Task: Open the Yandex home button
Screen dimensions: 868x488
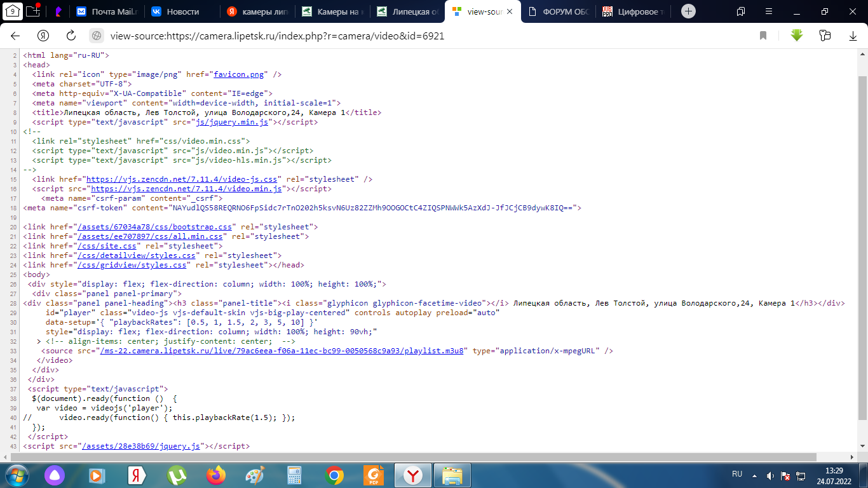Action: [43, 36]
